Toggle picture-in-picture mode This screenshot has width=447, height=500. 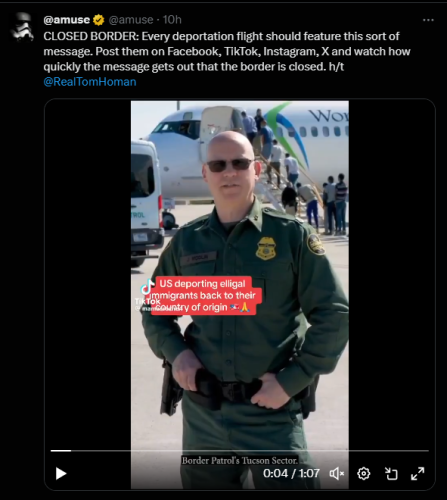coord(391,473)
